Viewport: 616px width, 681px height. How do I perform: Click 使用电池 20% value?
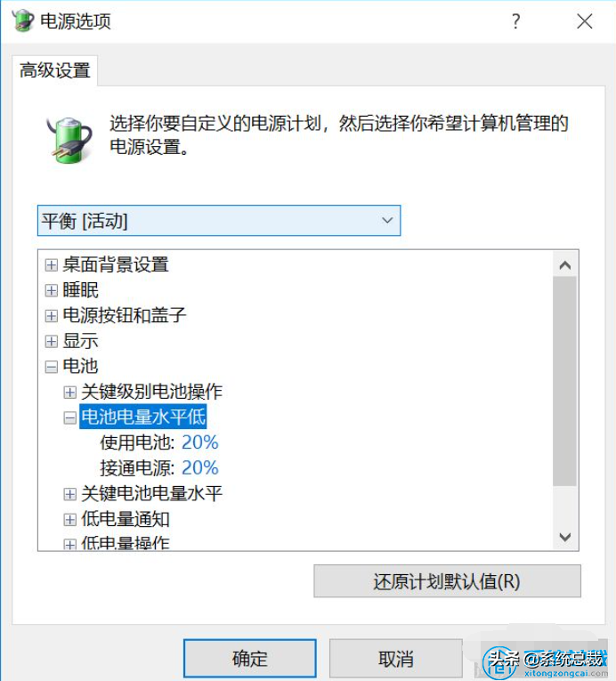click(x=199, y=442)
